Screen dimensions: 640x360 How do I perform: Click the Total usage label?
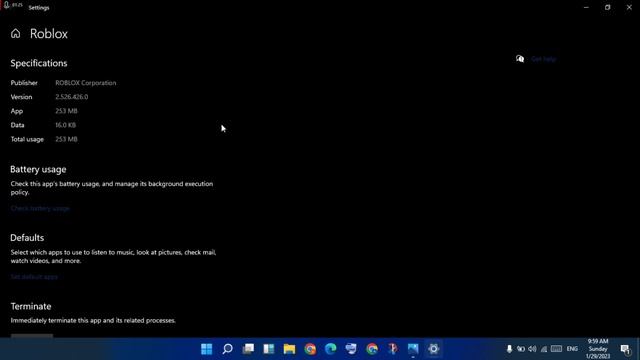tap(27, 139)
